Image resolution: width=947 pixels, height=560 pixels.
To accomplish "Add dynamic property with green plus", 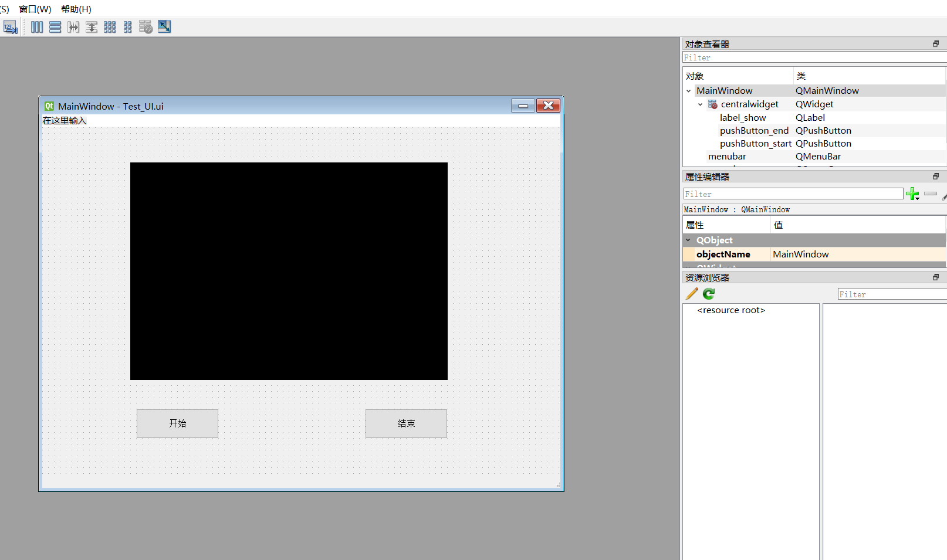I will pos(912,194).
